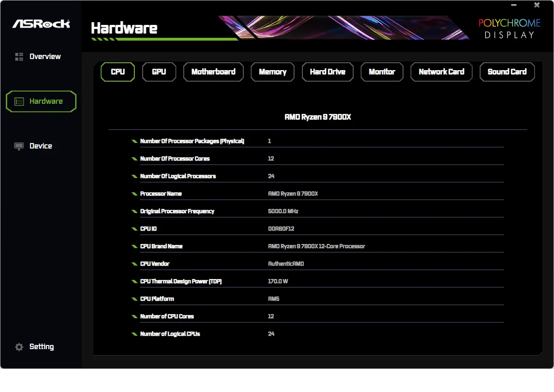Click the ASRock logo
The width and height of the screenshot is (554, 392).
click(41, 24)
